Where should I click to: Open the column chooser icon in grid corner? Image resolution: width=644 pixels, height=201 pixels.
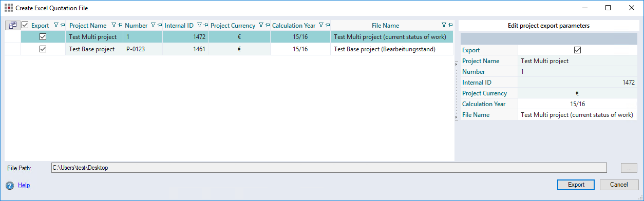point(12,25)
